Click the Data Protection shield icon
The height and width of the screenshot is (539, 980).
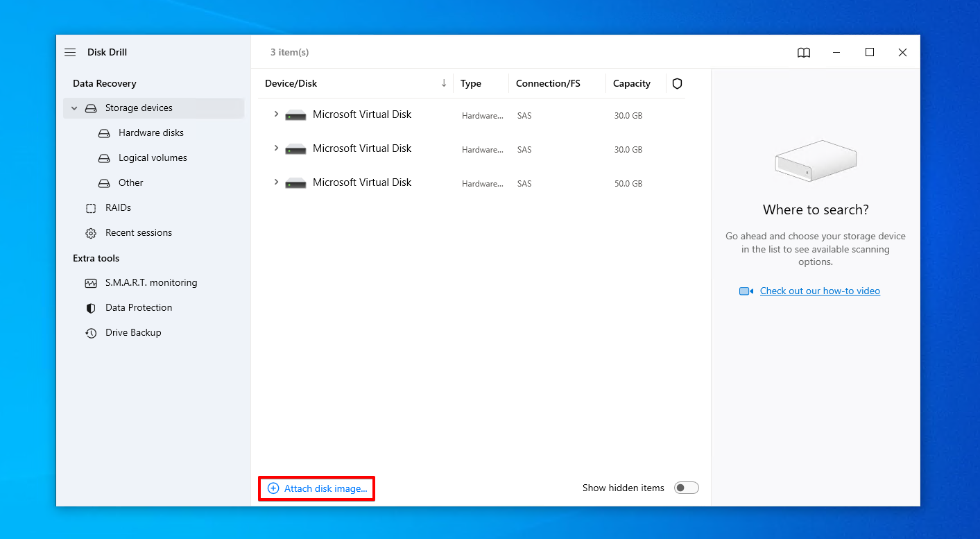[x=91, y=308]
